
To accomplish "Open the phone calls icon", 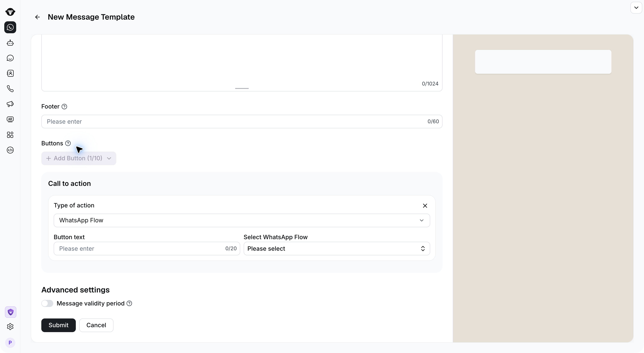I will pos(10,88).
